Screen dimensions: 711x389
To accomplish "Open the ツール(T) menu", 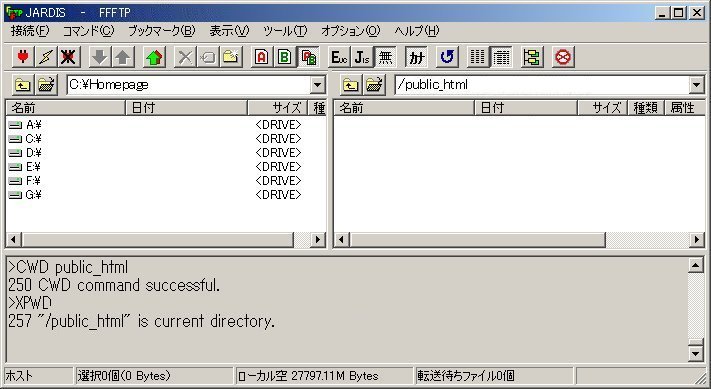I will (285, 31).
